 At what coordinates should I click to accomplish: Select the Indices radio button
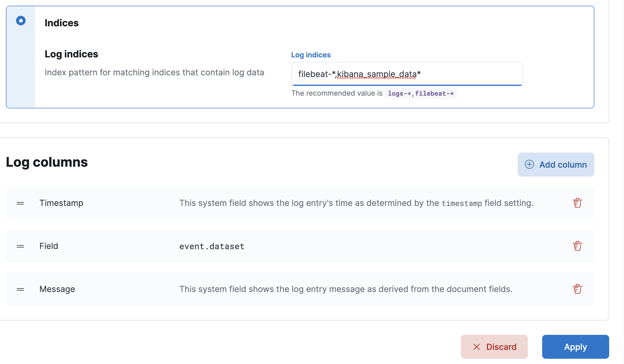point(21,21)
